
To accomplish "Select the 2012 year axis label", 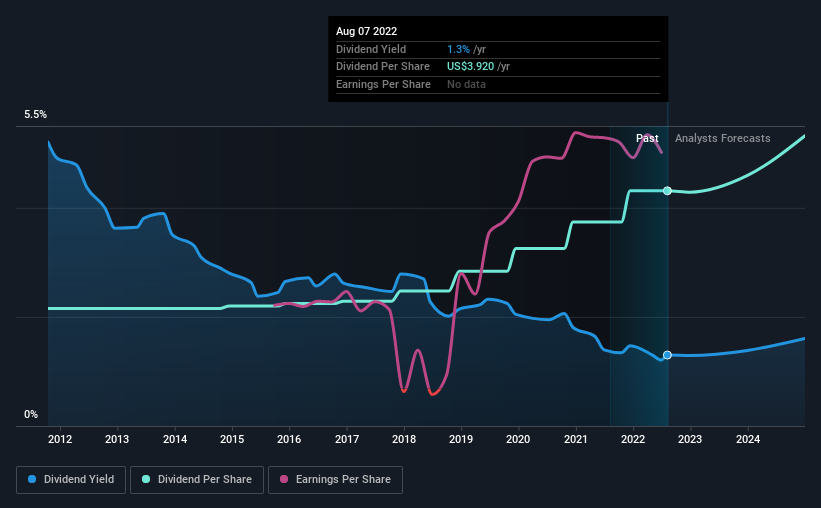I will [59, 439].
